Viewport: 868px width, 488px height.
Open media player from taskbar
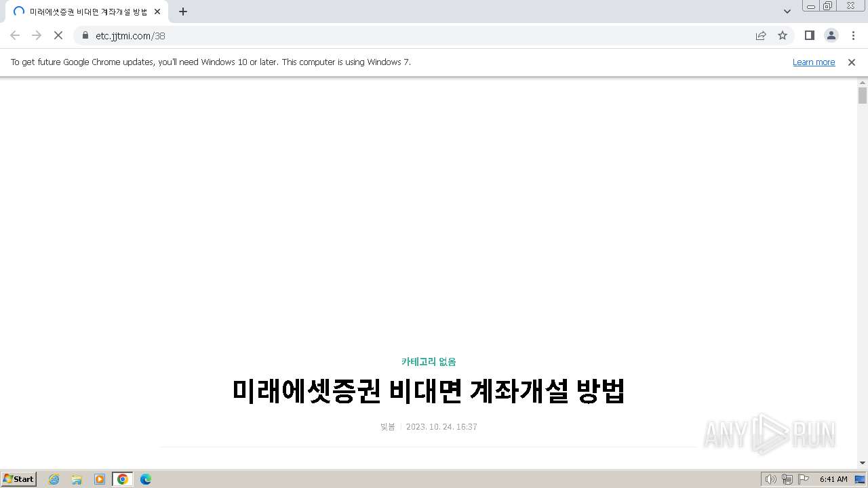pos(100,479)
